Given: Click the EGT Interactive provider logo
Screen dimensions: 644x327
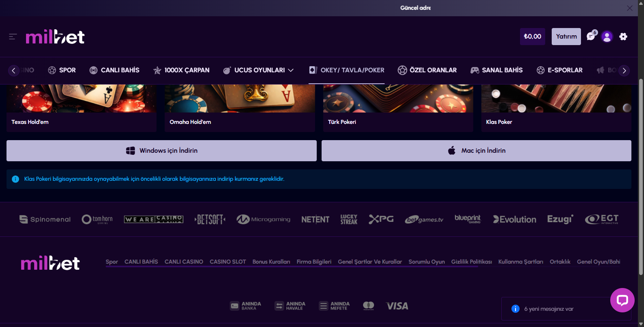Looking at the screenshot, I should [x=602, y=219].
